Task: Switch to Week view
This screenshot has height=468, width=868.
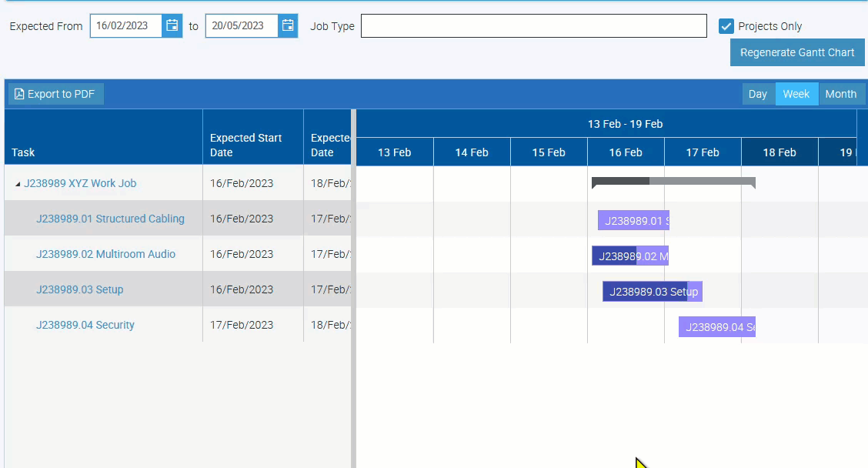Action: [796, 94]
